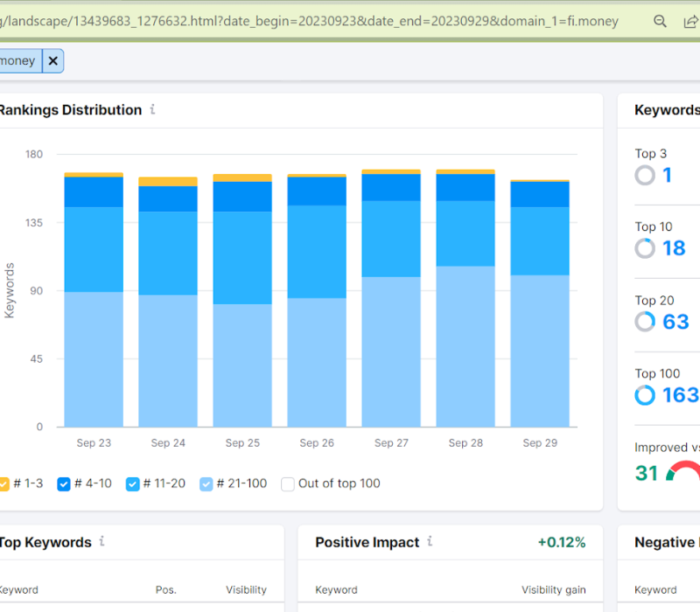700x612 pixels.
Task: Click the Top 100 donut chart icon
Action: 645,395
